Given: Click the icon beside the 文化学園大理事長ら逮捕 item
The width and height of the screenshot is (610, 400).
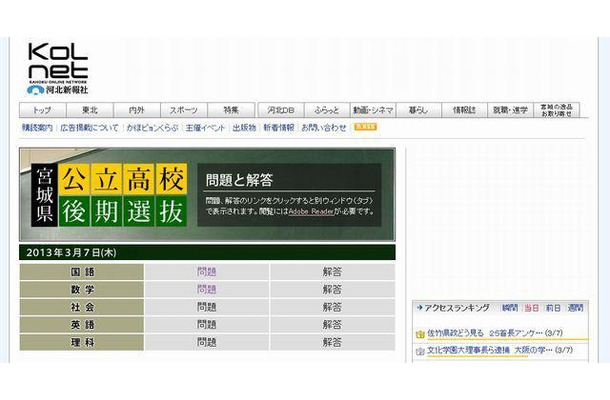Looking at the screenshot, I should click(x=420, y=351).
